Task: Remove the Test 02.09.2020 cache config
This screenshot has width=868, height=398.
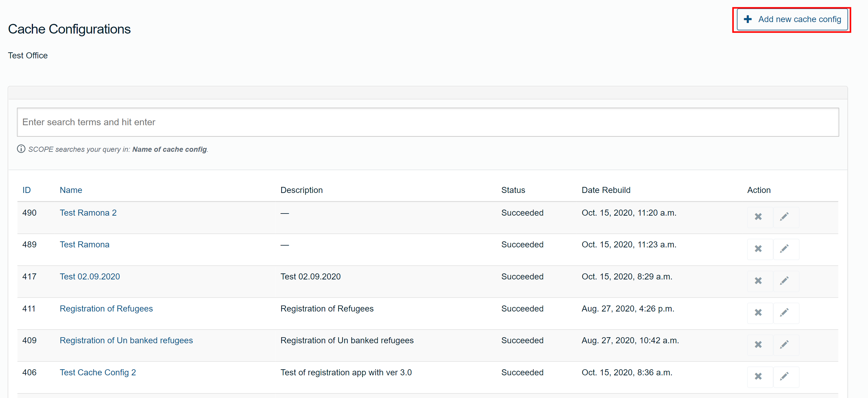Action: point(758,281)
